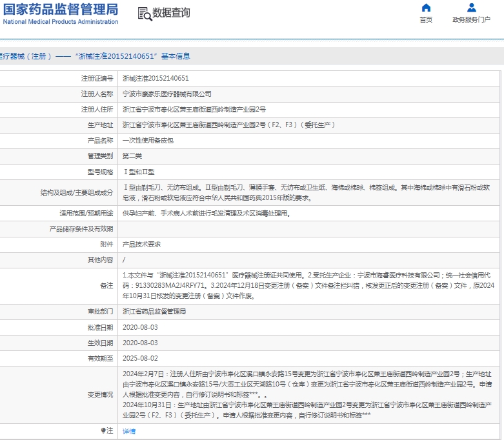Click the 变更情况 row label
The image size is (504, 442).
pos(100,394)
